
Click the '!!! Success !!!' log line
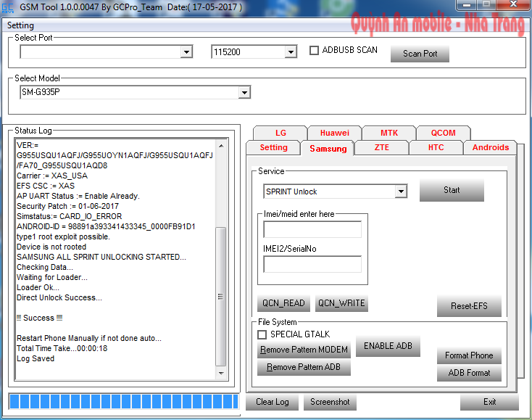click(x=40, y=318)
